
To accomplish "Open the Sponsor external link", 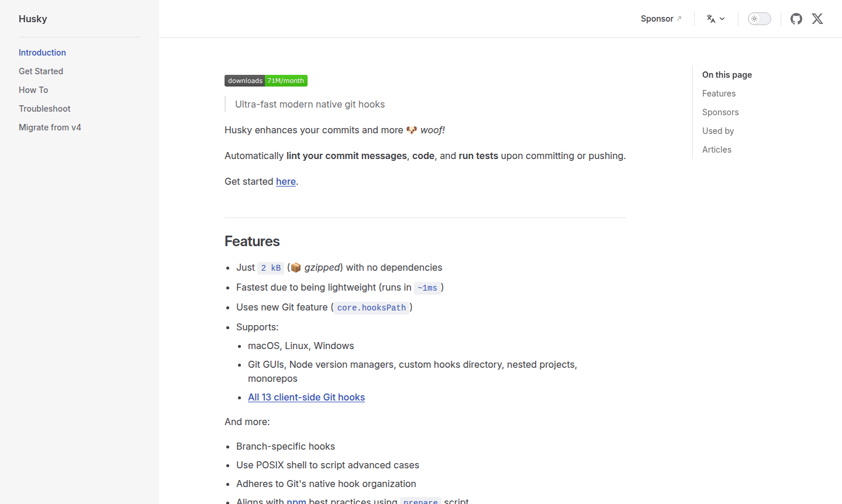I will tap(661, 19).
